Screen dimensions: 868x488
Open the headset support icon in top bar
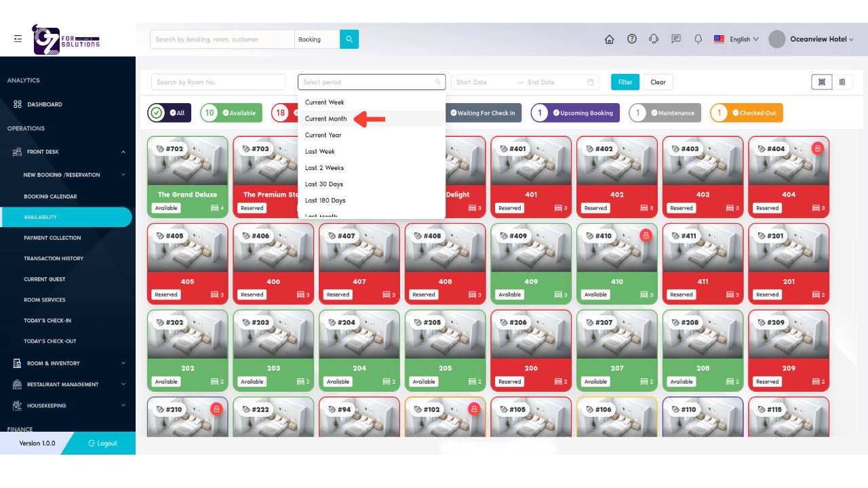653,39
